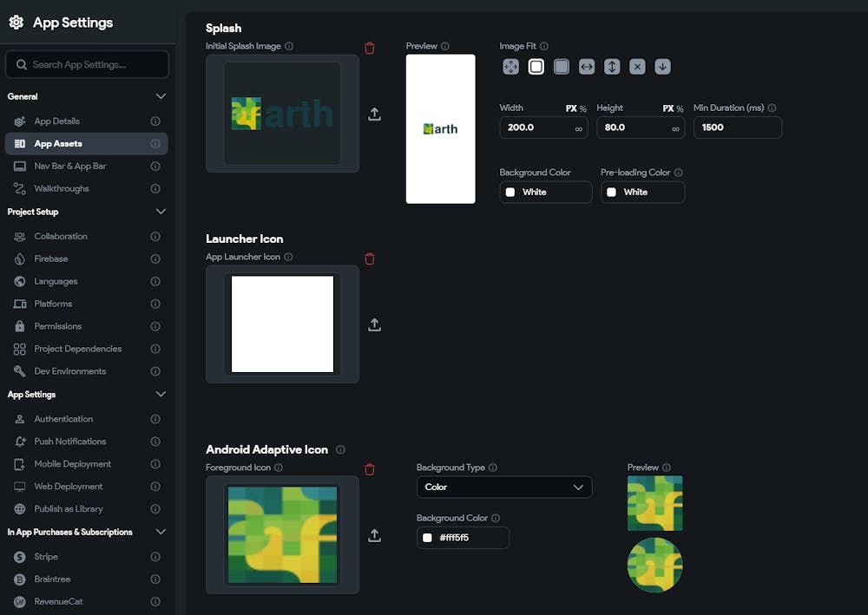This screenshot has height=615, width=868.
Task: Switch Width unit to percent
Action: point(583,109)
